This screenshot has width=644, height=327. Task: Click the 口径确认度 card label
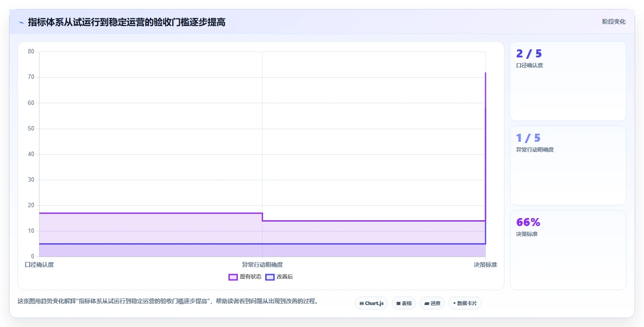pos(530,65)
